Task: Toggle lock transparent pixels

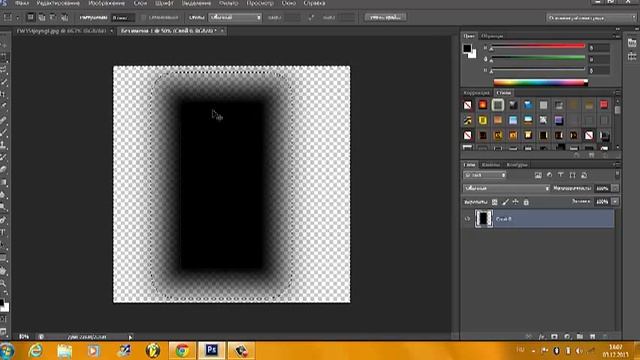Action: click(x=495, y=202)
